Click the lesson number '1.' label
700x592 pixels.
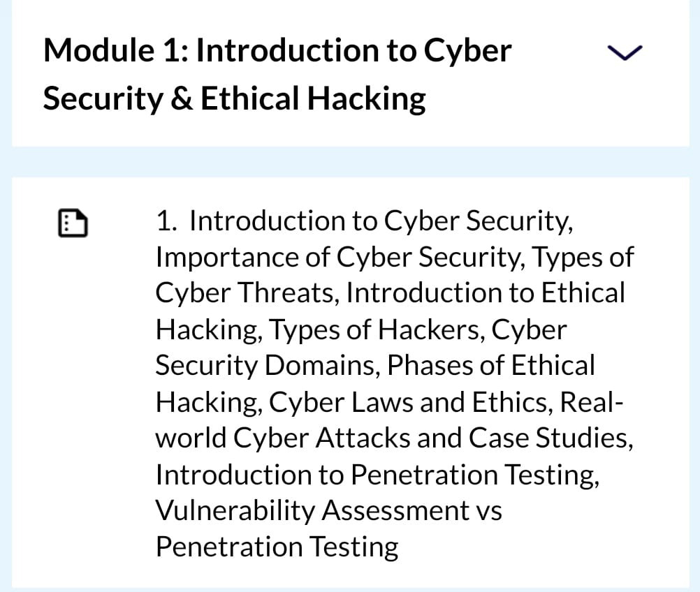166,221
